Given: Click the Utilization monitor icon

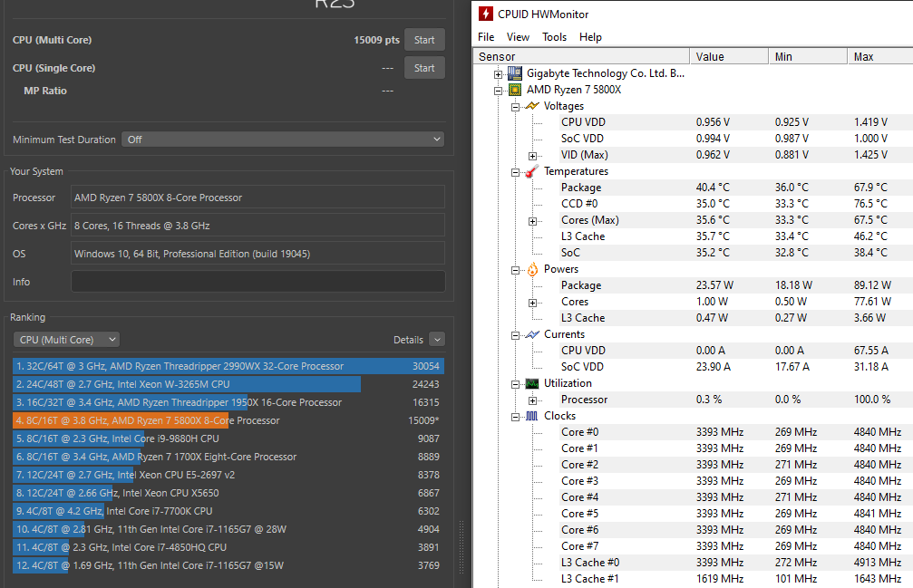Looking at the screenshot, I should [532, 383].
